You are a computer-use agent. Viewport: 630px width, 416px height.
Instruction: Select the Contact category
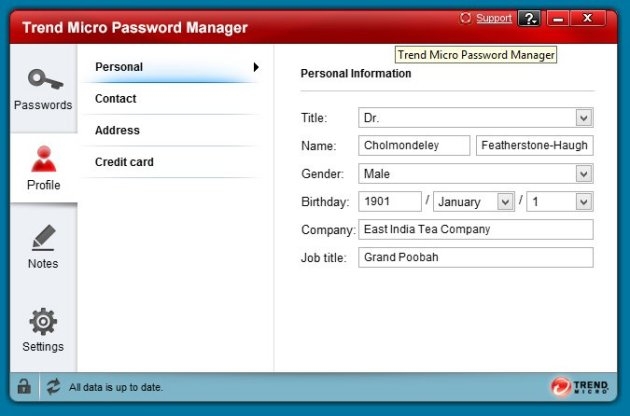[172, 99]
